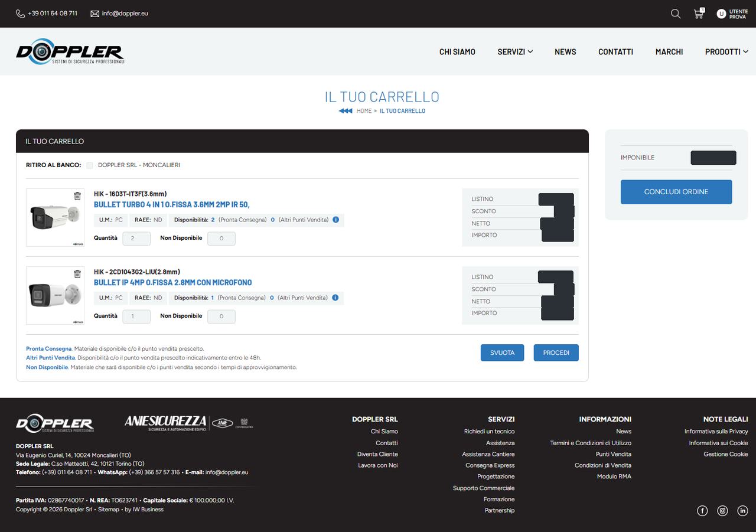Click the SVUOTA button

pyautogui.click(x=502, y=353)
